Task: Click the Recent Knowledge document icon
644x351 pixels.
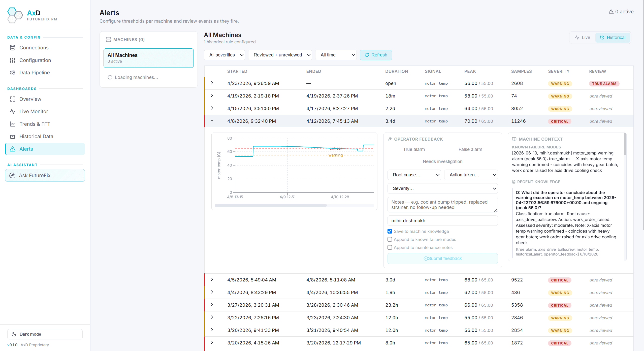Action: [514, 182]
